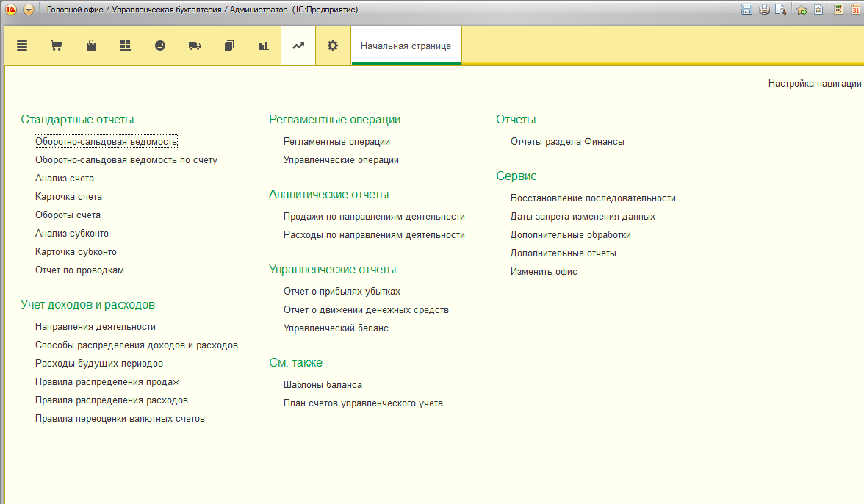Open the hamburger main section menu

22,46
